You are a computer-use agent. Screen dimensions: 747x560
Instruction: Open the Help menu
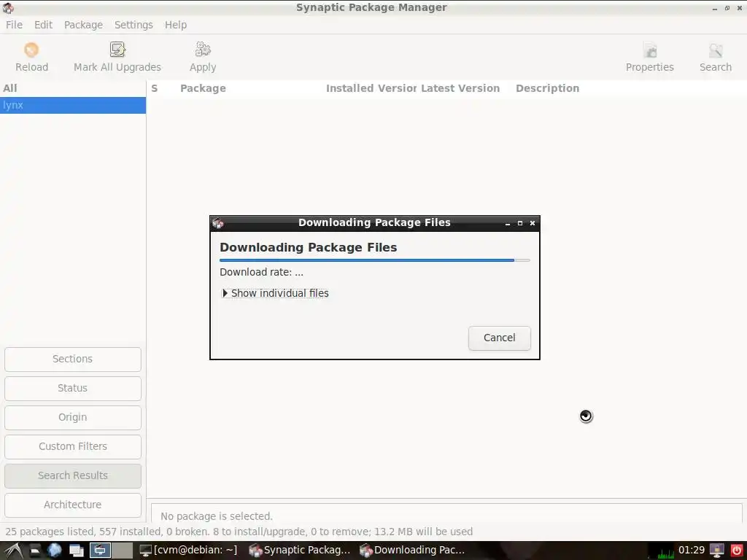[x=175, y=25]
